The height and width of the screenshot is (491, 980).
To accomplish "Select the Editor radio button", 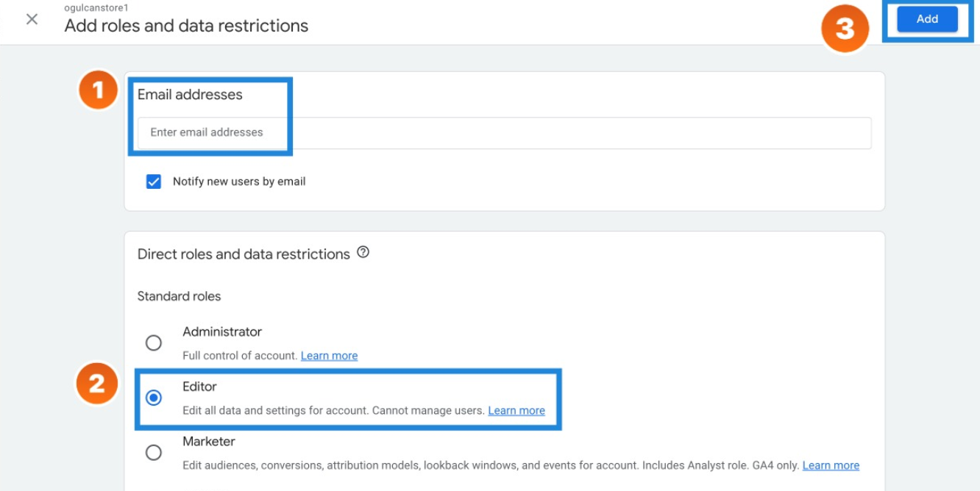I will click(x=154, y=398).
